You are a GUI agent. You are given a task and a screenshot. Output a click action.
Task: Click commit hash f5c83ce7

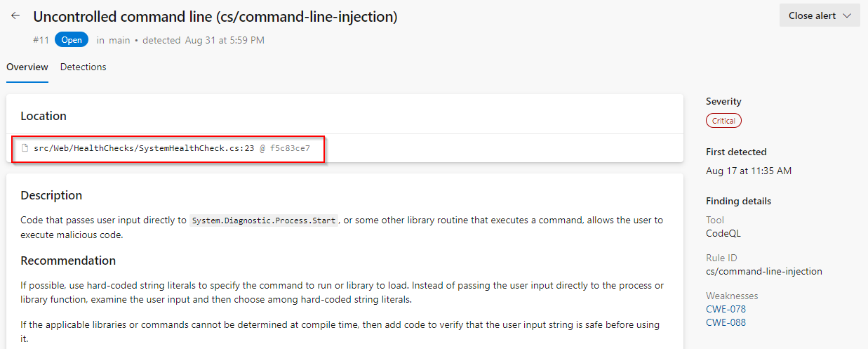click(290, 148)
